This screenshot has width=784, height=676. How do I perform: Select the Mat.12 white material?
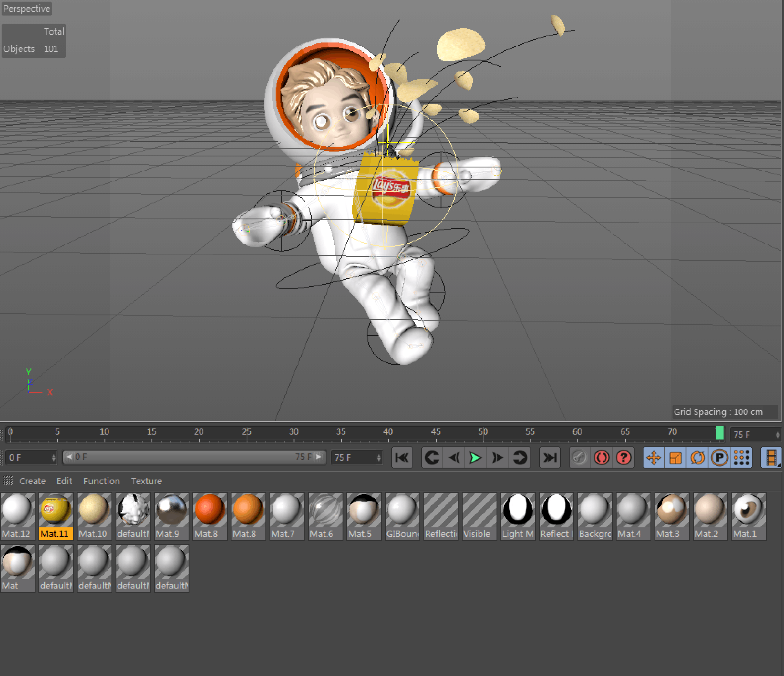[17, 516]
